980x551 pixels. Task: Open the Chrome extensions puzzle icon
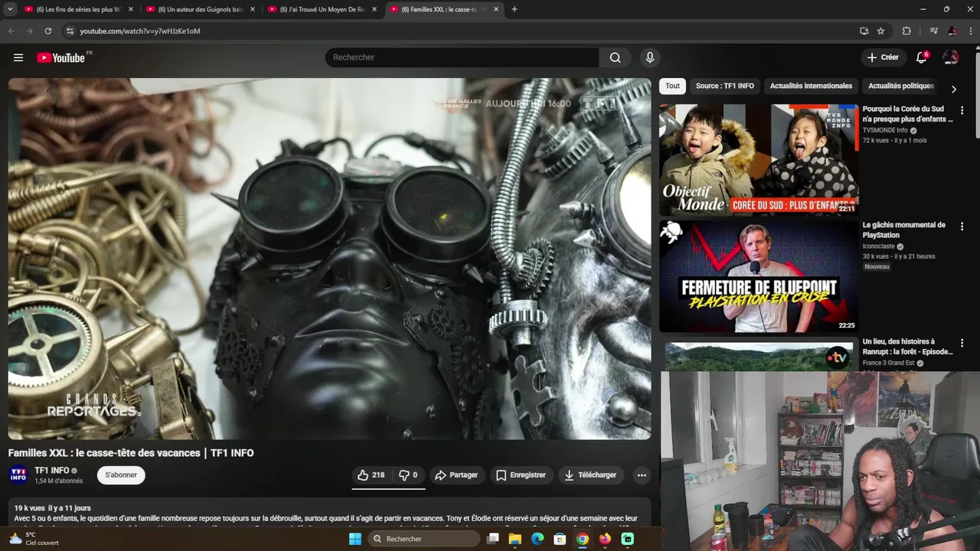click(x=906, y=31)
